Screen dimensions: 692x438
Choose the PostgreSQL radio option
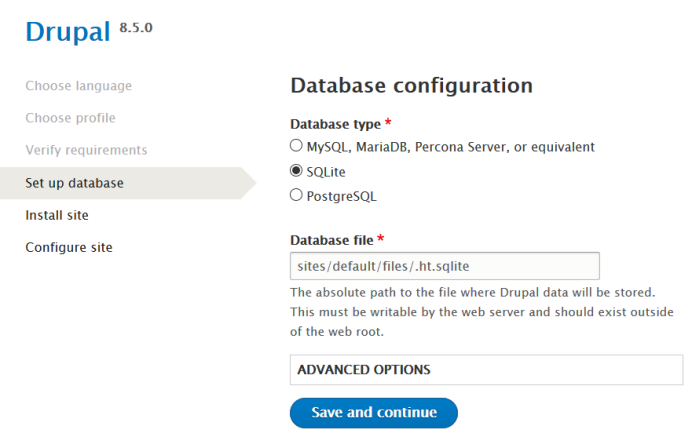point(296,196)
